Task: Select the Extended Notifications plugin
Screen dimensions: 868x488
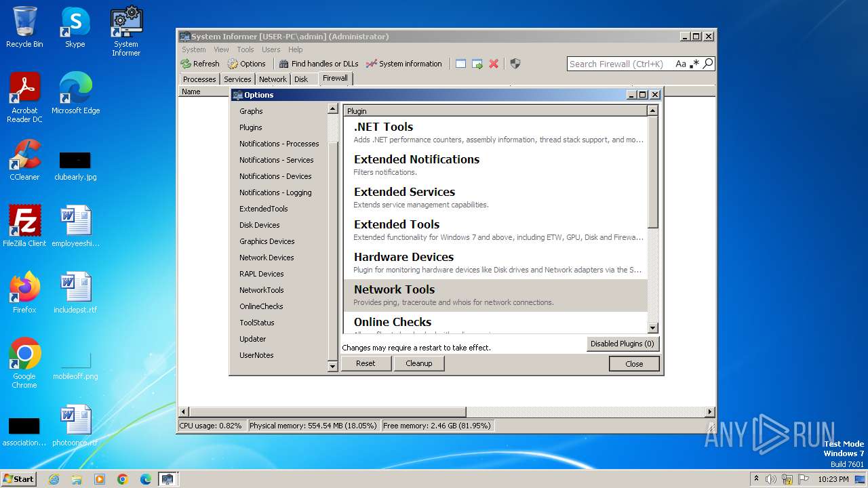Action: click(496, 165)
